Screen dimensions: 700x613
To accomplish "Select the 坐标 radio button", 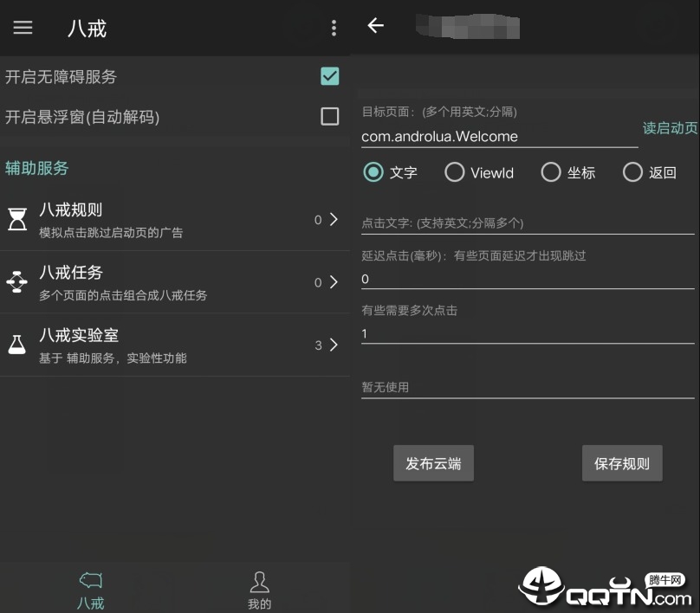I will pyautogui.click(x=551, y=172).
